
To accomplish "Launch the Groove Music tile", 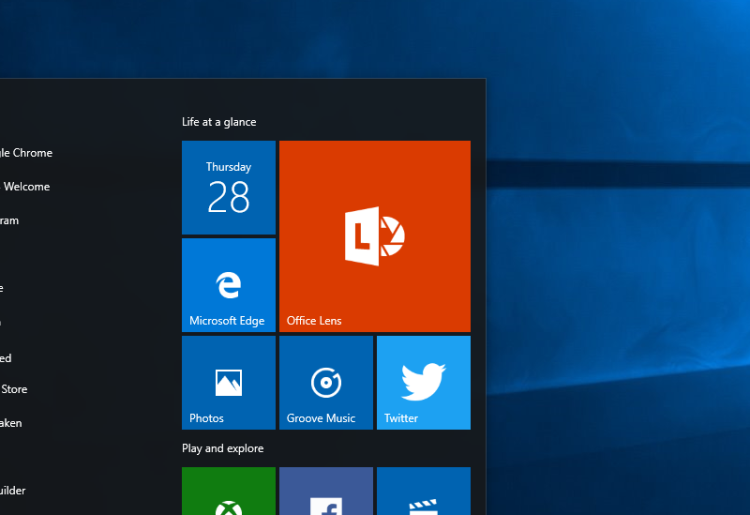I will [x=326, y=383].
